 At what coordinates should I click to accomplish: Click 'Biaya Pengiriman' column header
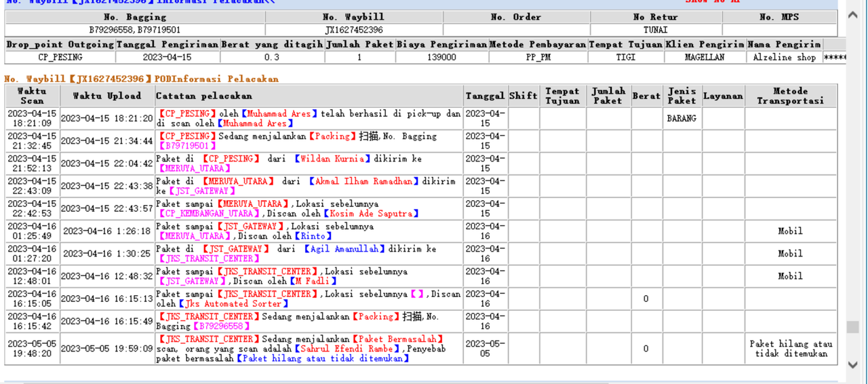pyautogui.click(x=442, y=44)
